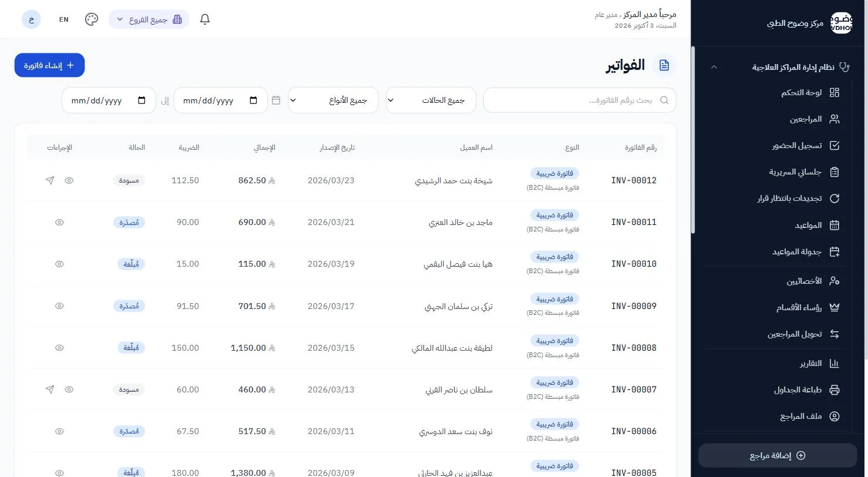Open the جميع الحالات status dropdown

431,100
